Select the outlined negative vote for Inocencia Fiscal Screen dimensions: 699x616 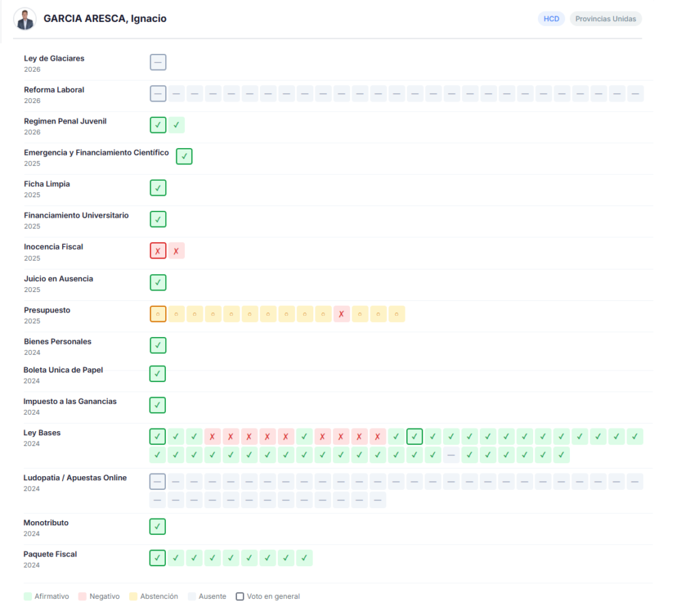pyautogui.click(x=158, y=250)
